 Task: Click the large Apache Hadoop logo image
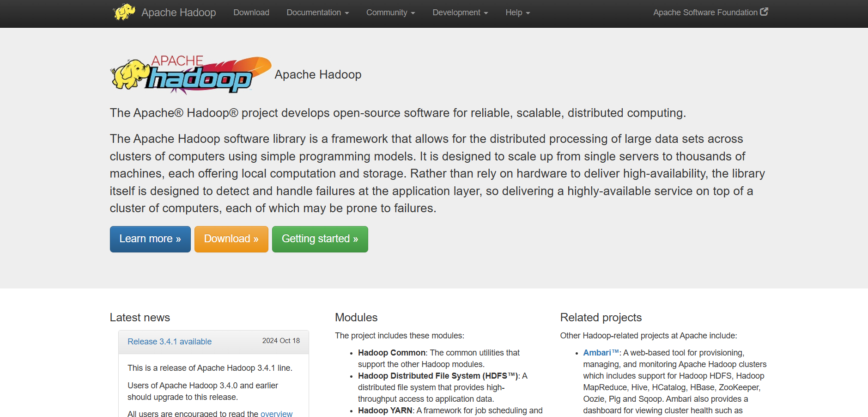pos(191,74)
